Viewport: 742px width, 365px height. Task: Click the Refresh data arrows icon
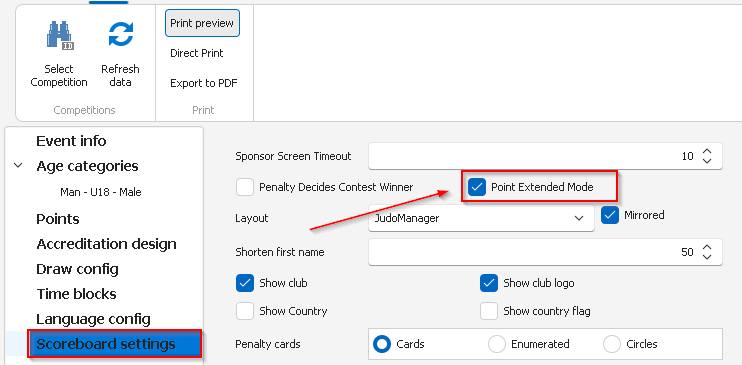[x=121, y=35]
